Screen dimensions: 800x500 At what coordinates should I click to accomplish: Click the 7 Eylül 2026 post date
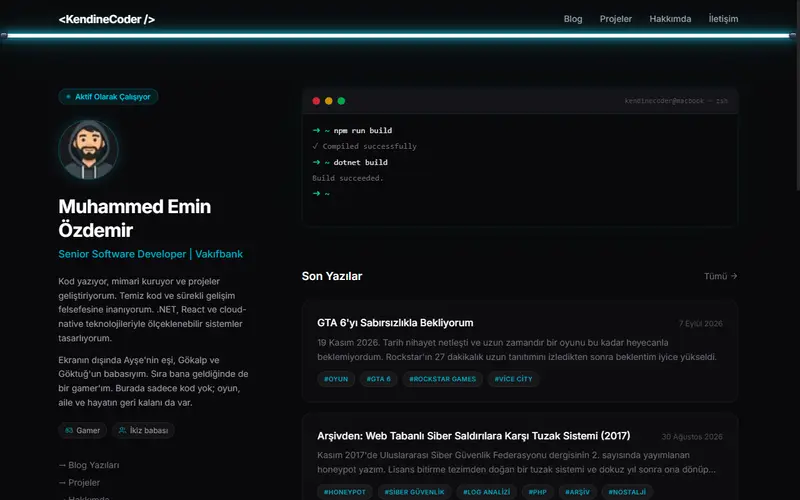pos(701,323)
